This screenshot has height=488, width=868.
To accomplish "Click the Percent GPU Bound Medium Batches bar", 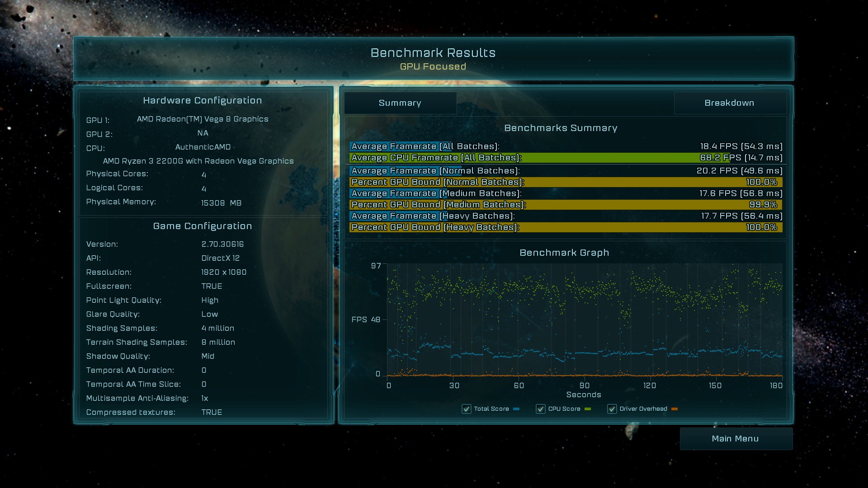I will 565,205.
